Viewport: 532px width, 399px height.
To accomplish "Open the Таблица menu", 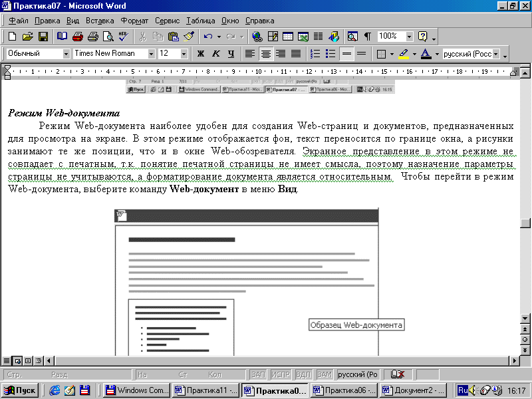I will click(201, 21).
